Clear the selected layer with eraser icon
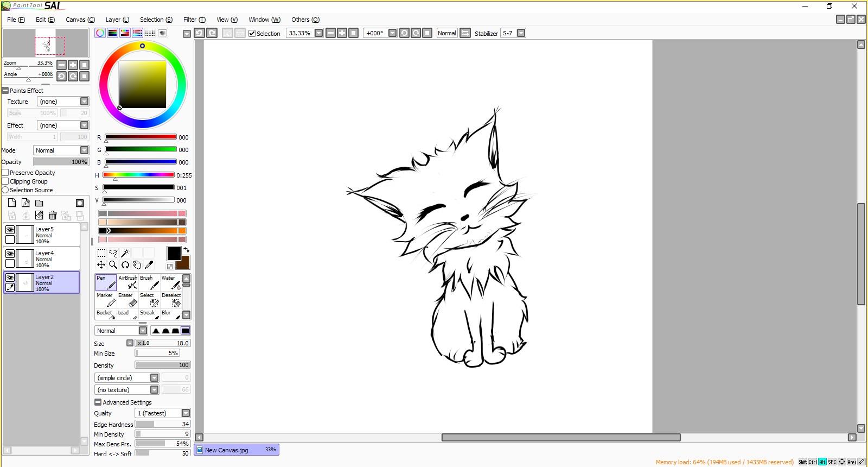This screenshot has height=467, width=868. 39,216
